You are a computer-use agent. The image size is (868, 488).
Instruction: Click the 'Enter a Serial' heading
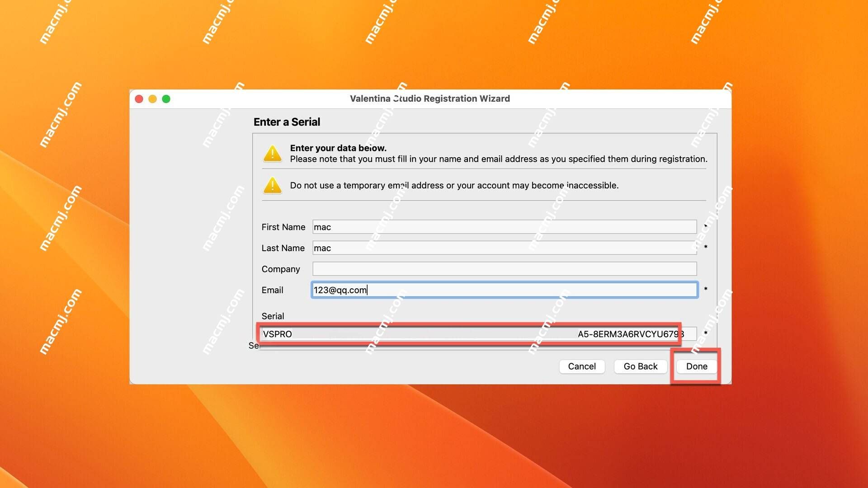(x=287, y=122)
